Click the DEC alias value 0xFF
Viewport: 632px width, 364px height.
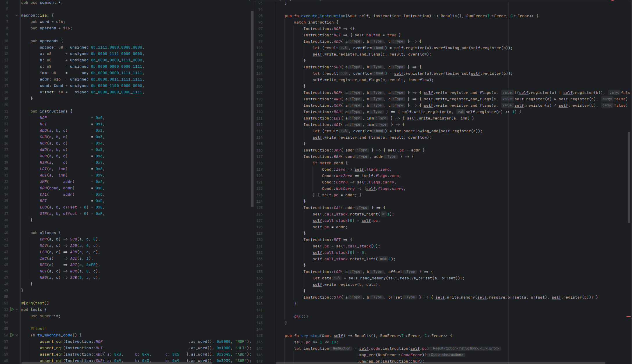pyautogui.click(x=91, y=265)
